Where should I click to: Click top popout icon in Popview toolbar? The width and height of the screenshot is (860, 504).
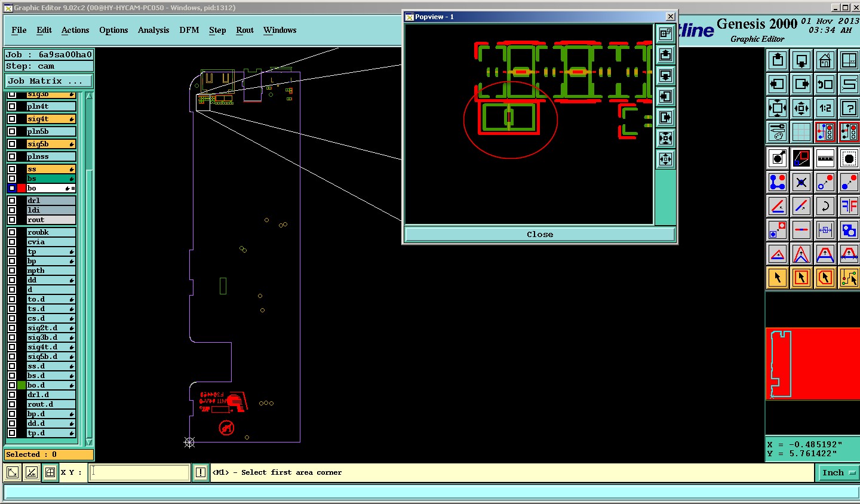(665, 34)
